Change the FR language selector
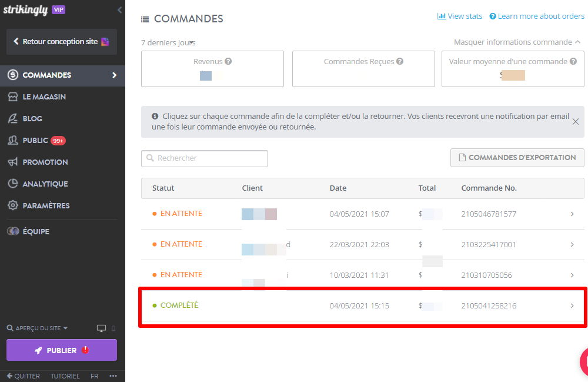 (x=94, y=376)
